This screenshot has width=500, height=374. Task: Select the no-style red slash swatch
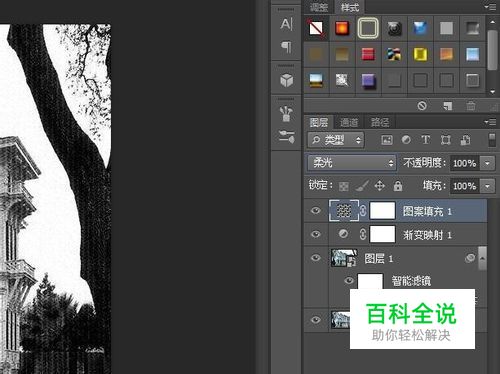(316, 28)
